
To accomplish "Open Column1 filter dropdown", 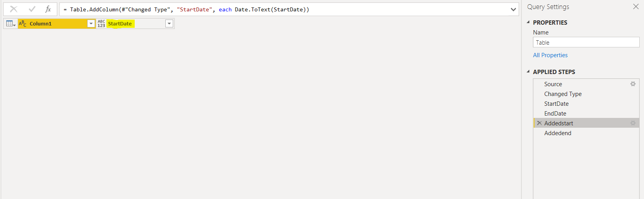I will (91, 24).
